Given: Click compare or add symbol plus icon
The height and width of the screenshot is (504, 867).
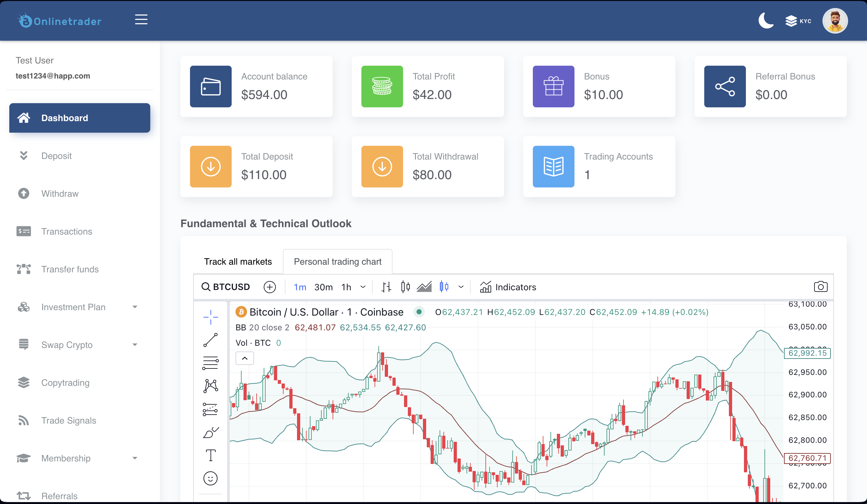Looking at the screenshot, I should (270, 287).
